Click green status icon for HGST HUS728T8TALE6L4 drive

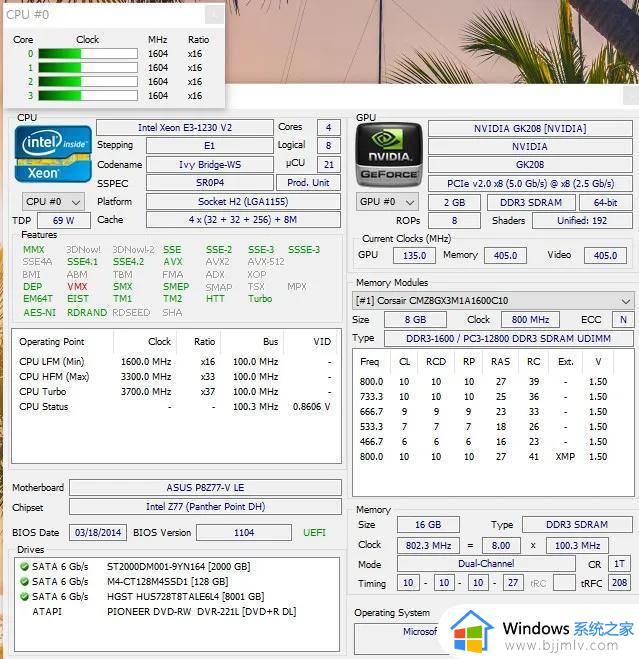[x=24, y=596]
